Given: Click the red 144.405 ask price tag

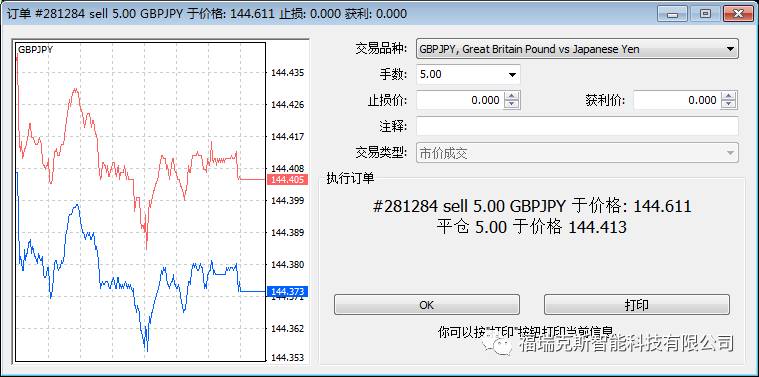Looking at the screenshot, I should 288,180.
